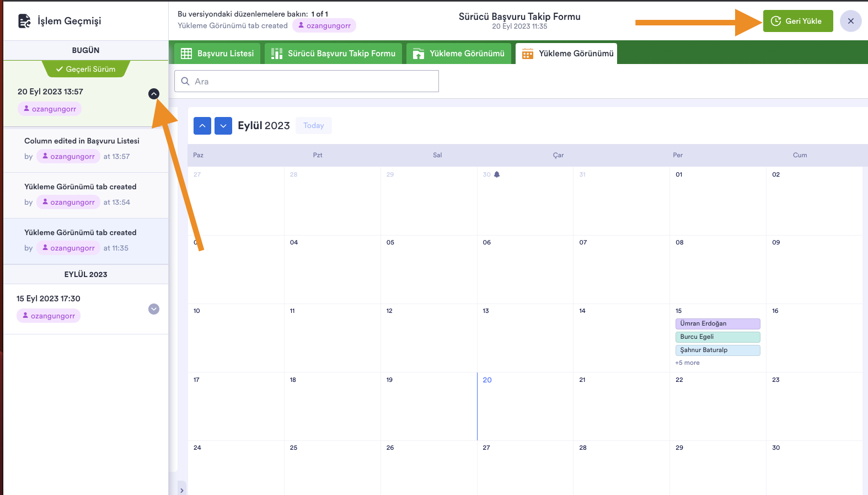The width and height of the screenshot is (868, 495).
Task: Click the Today button
Action: coord(313,126)
